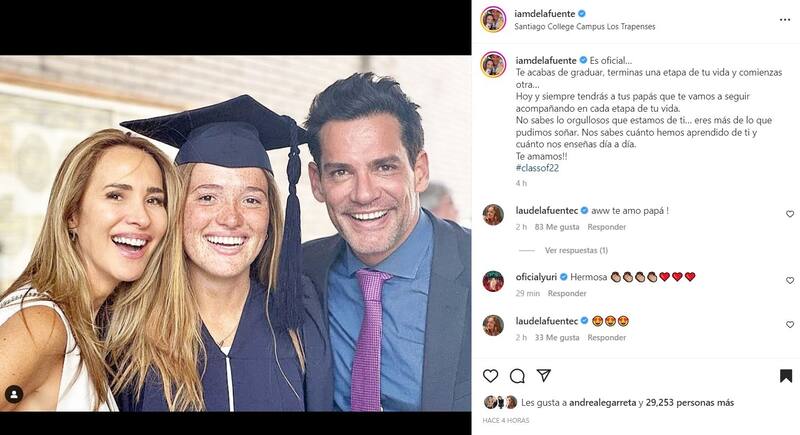800x435 pixels.
Task: Open tagged people icon on photo
Action: click(x=14, y=393)
